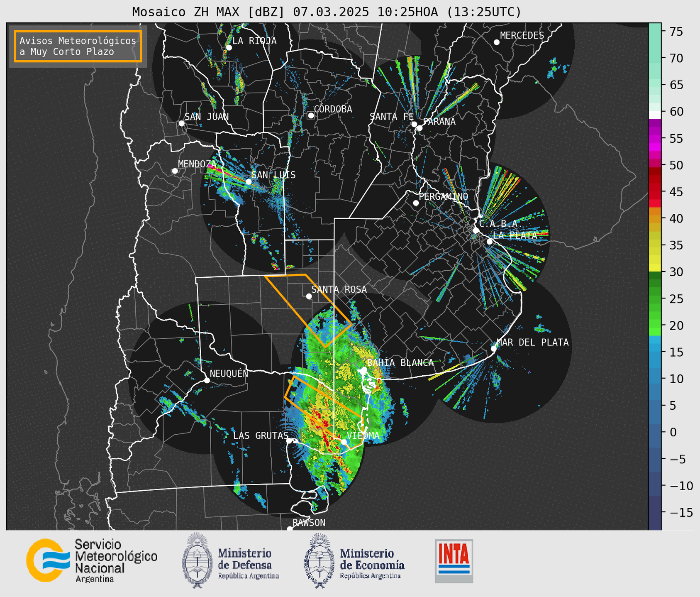
Task: Click the NEUQUÉN city label
Action: [229, 373]
